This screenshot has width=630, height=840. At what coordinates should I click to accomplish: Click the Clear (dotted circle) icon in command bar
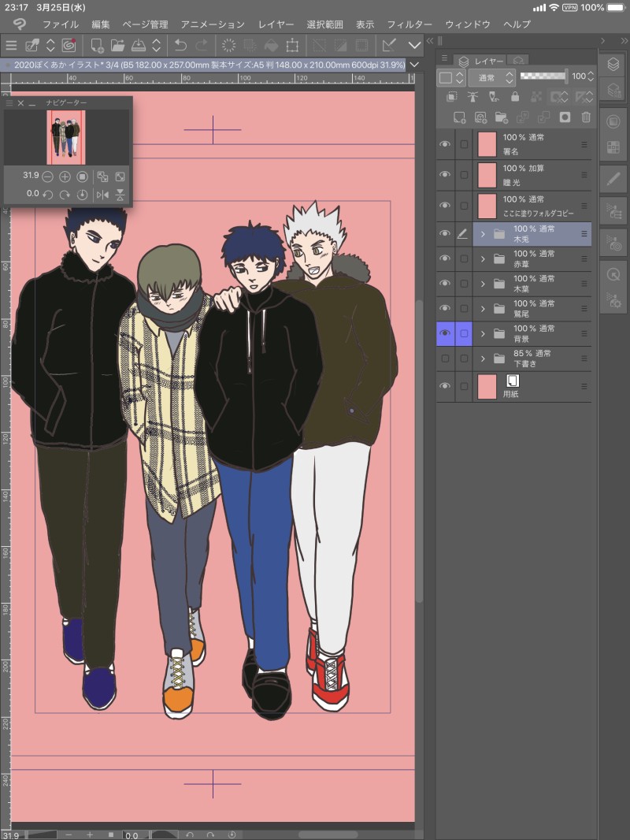[228, 46]
